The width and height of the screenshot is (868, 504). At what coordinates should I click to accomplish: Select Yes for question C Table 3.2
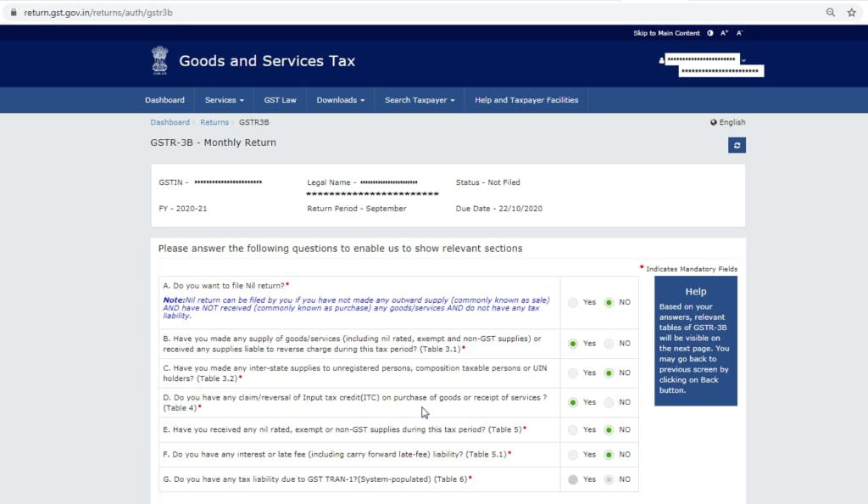573,373
